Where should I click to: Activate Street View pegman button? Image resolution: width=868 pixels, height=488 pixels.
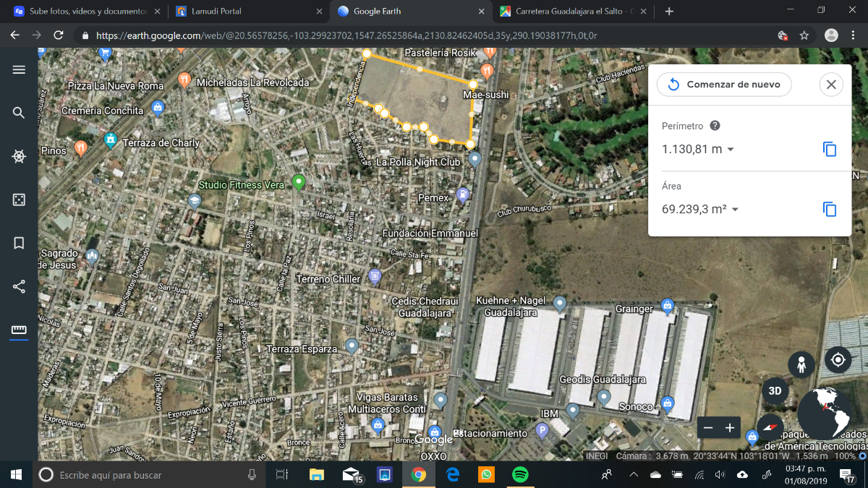[x=801, y=365]
